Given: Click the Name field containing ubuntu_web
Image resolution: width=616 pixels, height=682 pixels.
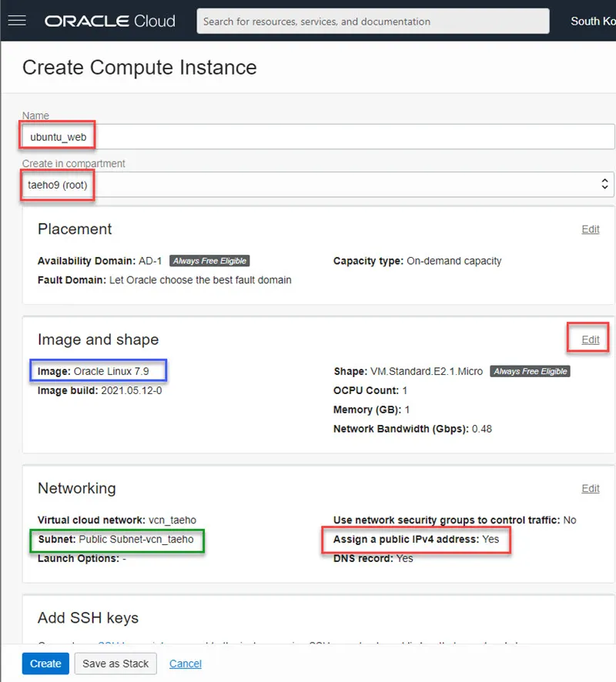Looking at the screenshot, I should (319, 137).
